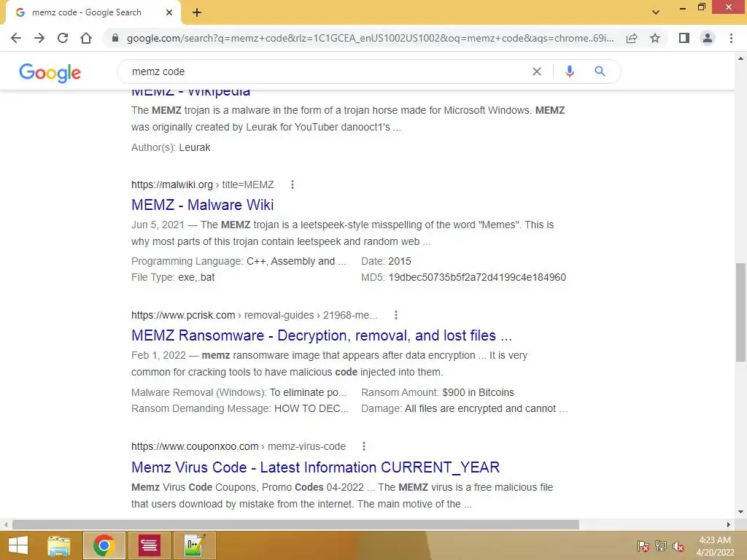
Task: Click the scroll right arrow
Action: coord(729,525)
